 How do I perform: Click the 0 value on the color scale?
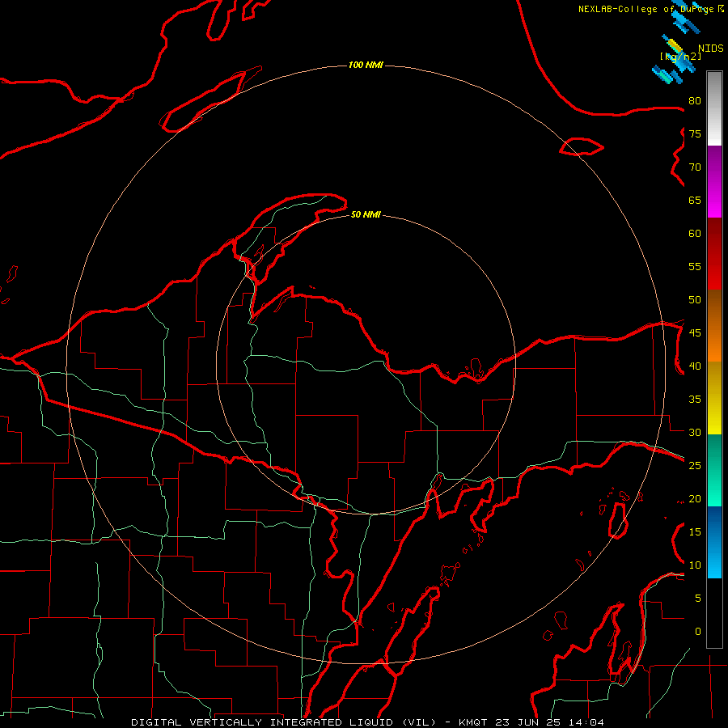[698, 632]
